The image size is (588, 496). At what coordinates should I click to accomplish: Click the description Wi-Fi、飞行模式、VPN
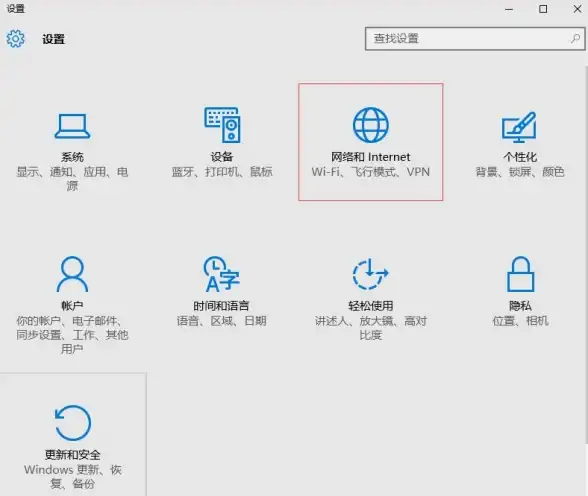[370, 172]
